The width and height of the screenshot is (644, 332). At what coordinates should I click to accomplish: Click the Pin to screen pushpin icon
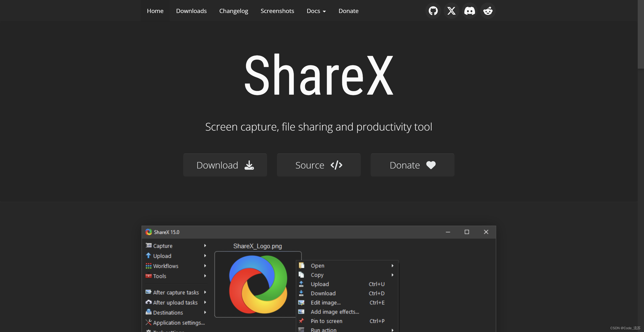coord(301,321)
